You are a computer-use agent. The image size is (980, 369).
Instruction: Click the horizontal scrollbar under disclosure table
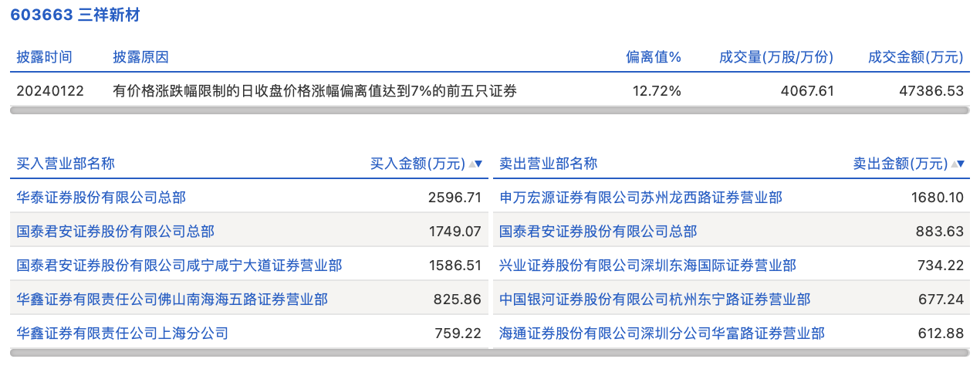(490, 110)
